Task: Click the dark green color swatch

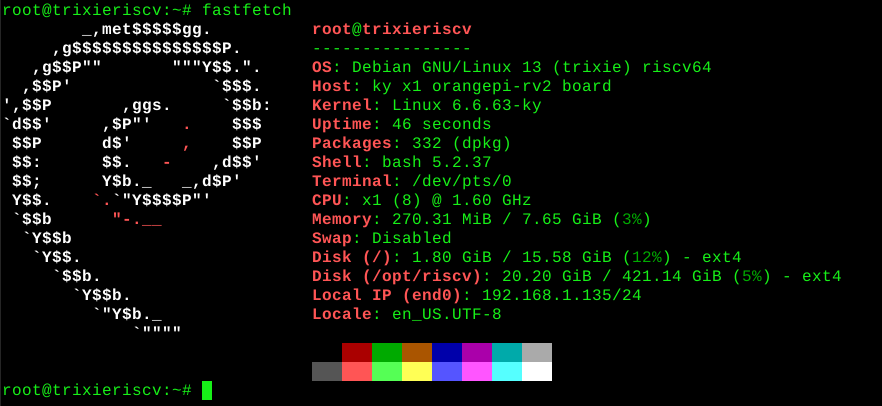Action: [387, 352]
